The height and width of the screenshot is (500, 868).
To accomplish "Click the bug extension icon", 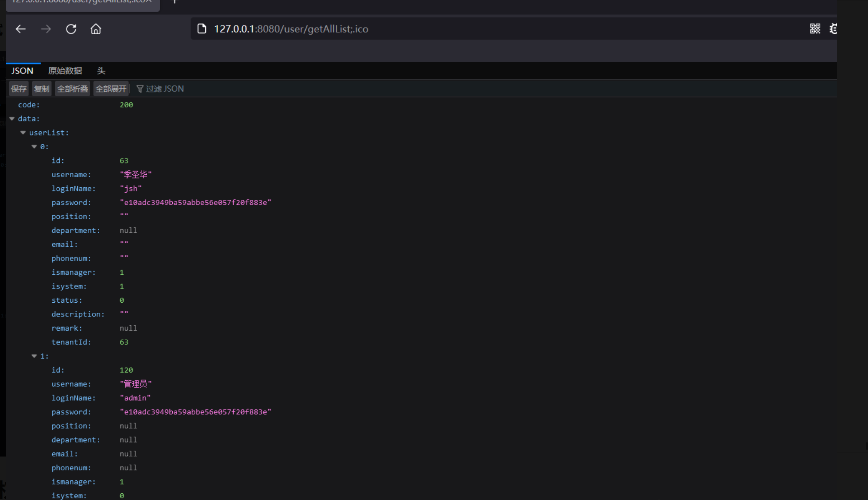I will tap(833, 28).
